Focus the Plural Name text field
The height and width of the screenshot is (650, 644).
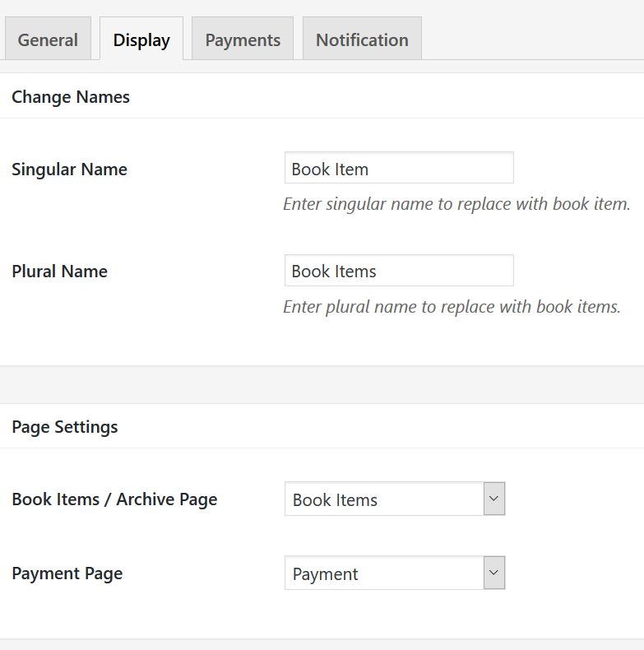click(x=399, y=271)
